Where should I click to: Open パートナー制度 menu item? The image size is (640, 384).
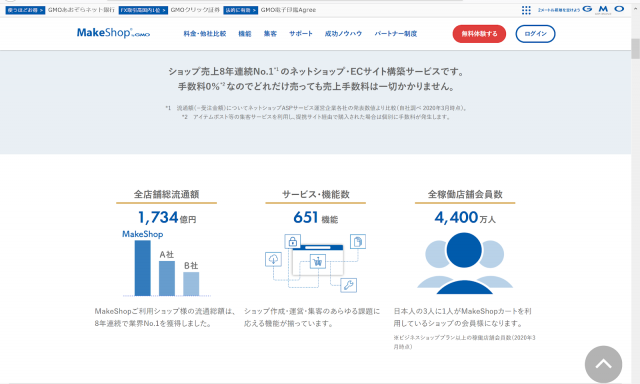pos(396,34)
